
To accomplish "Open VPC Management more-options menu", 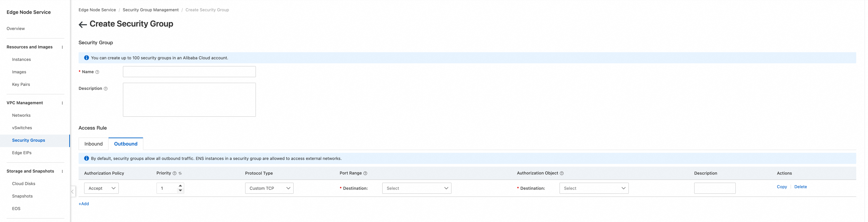I will point(62,103).
